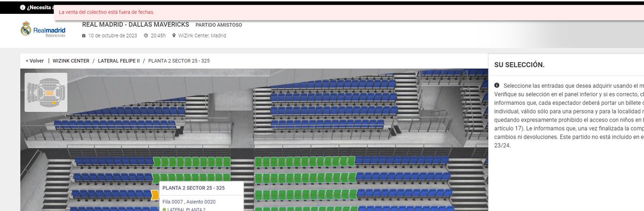Click the 'LATERAL PLANTA 2' tooltip label

tap(187, 209)
